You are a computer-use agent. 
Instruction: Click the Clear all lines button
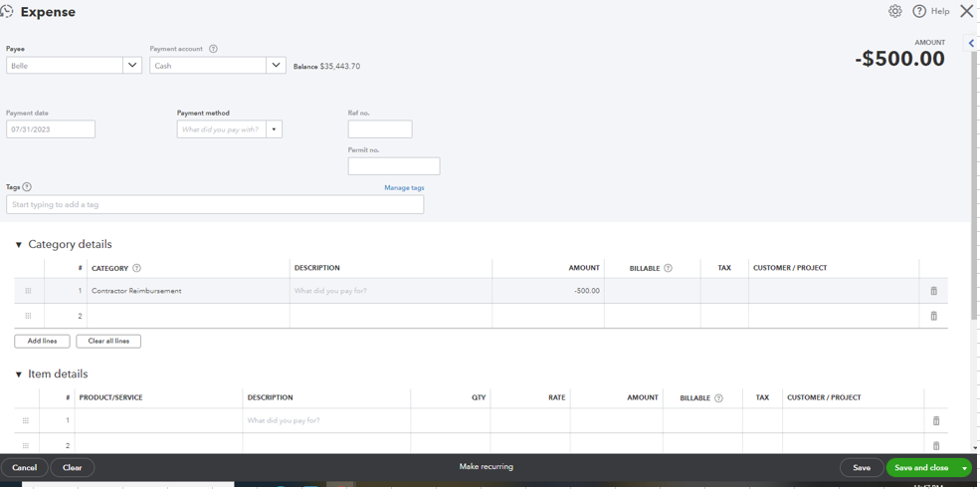108,342
